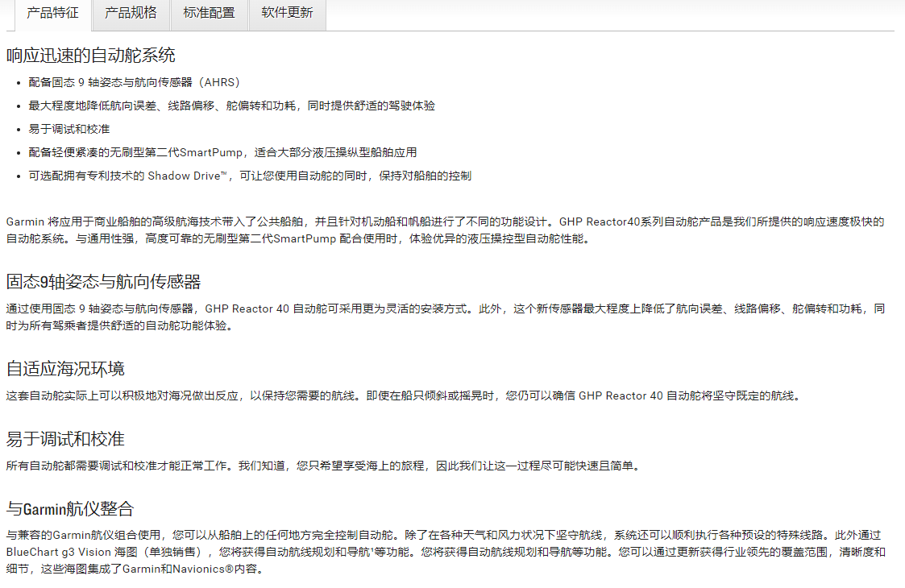Screen dimensions: 905x588
Task: Switch to the 产品特征 tab
Action: pyautogui.click(x=52, y=14)
